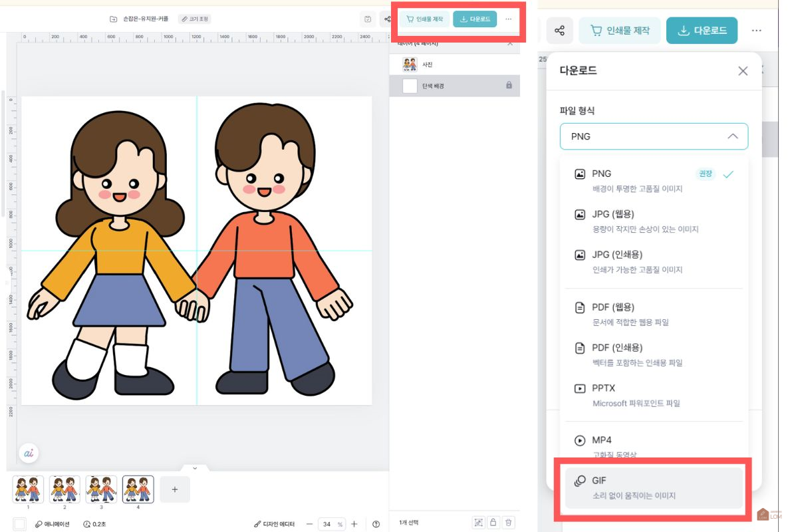Click the 1개 선택 selection count text

[x=408, y=523]
